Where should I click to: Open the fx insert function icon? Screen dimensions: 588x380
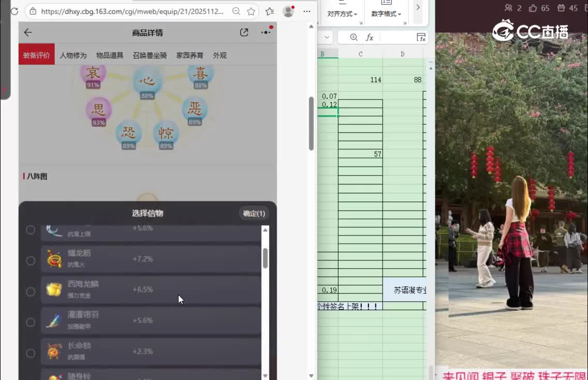tap(370, 37)
